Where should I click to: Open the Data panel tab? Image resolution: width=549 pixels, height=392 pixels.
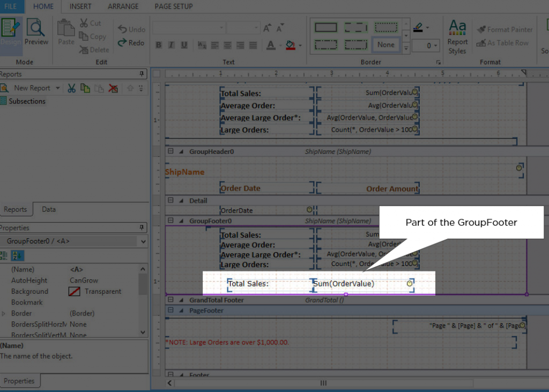point(49,209)
